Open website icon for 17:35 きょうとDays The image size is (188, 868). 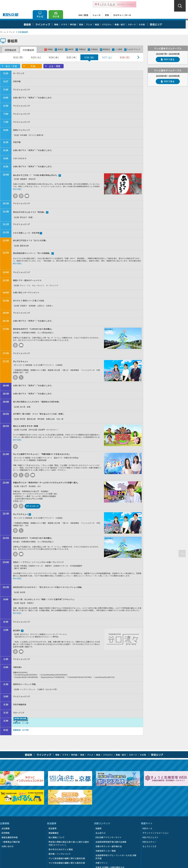pyautogui.click(x=15, y=378)
